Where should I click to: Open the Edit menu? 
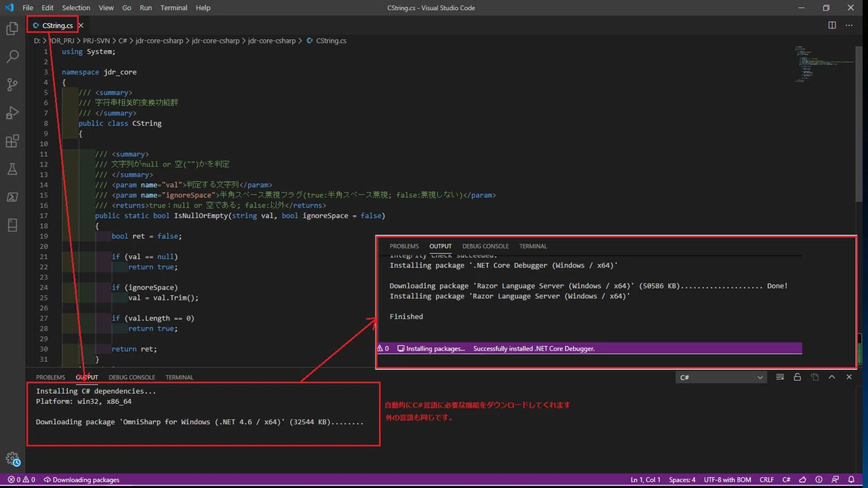click(x=48, y=7)
